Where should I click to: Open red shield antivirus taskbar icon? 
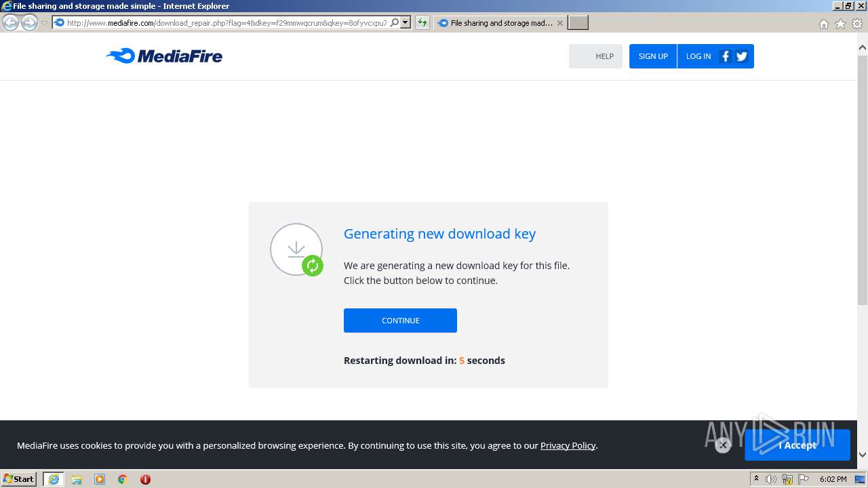coord(145,479)
